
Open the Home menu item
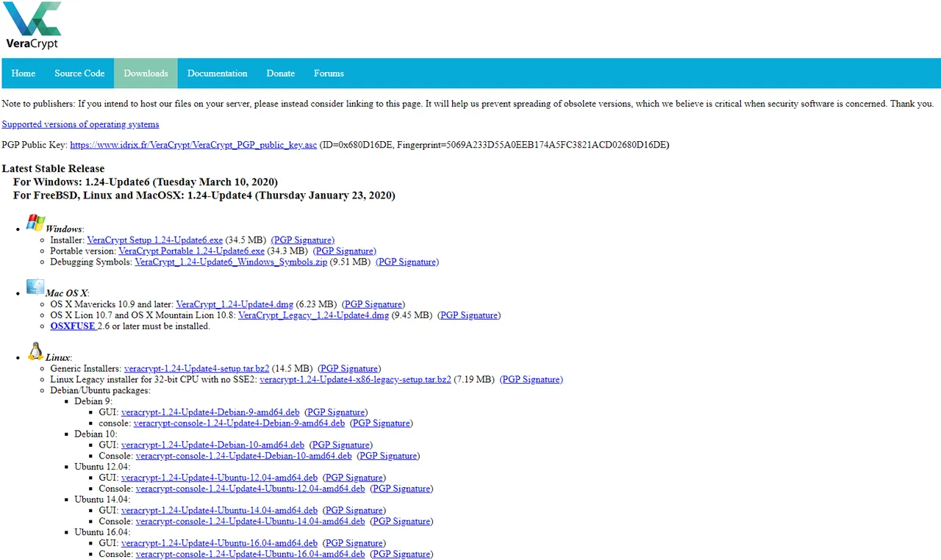pos(24,73)
